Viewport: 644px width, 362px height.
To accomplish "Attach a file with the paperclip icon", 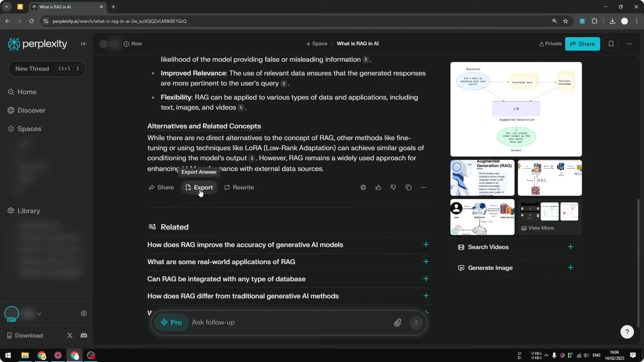I will (x=398, y=322).
